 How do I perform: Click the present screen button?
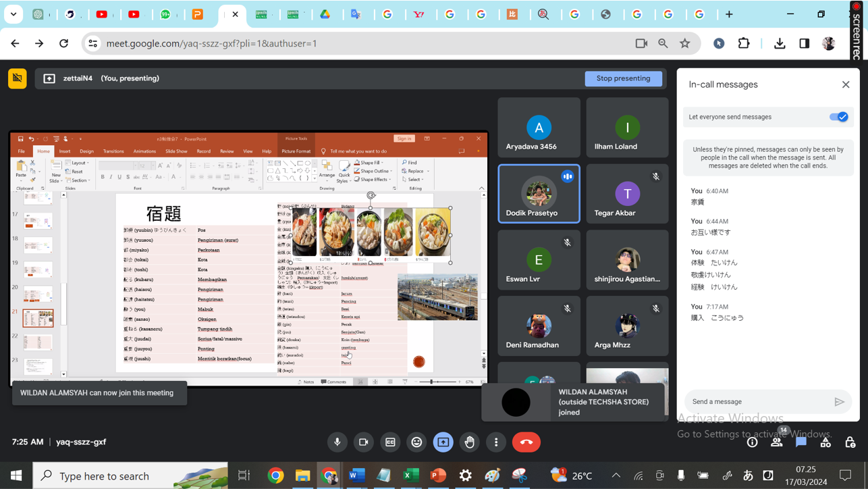443,442
